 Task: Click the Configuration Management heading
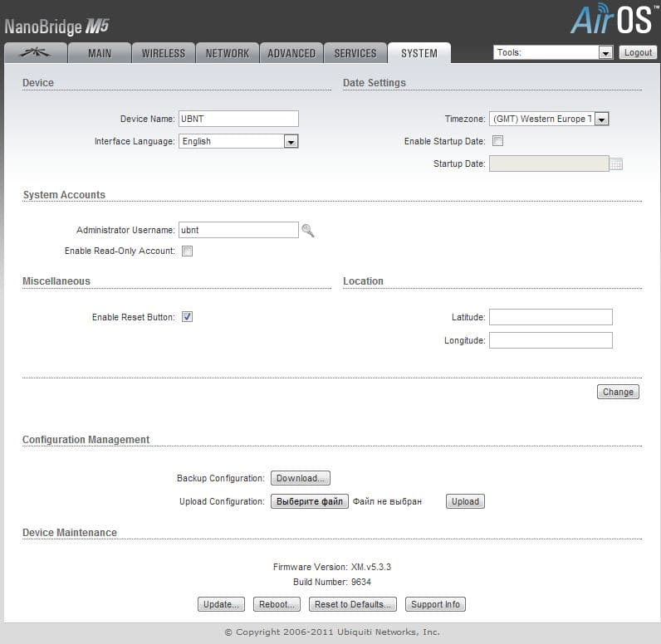(x=86, y=440)
